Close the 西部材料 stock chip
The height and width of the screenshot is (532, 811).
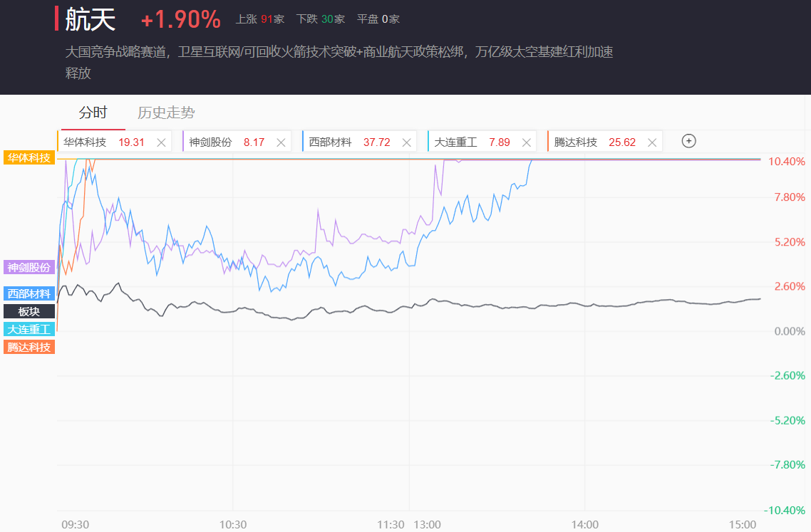[x=406, y=142]
